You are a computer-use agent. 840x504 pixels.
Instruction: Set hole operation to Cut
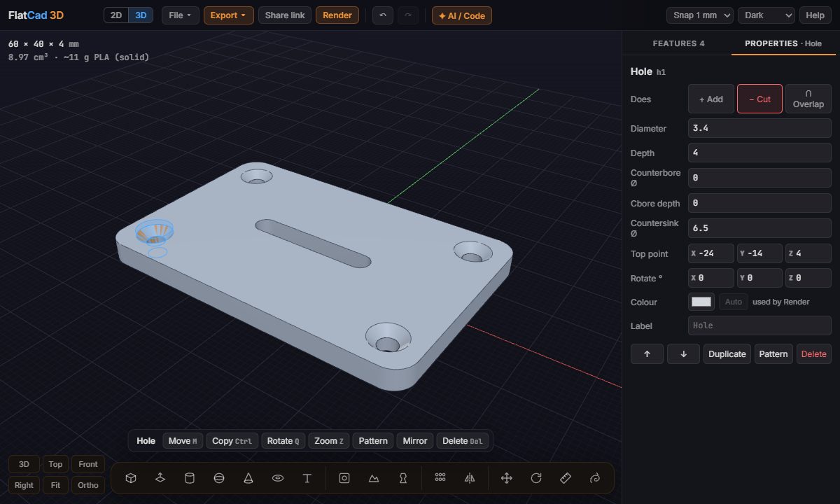(x=759, y=99)
